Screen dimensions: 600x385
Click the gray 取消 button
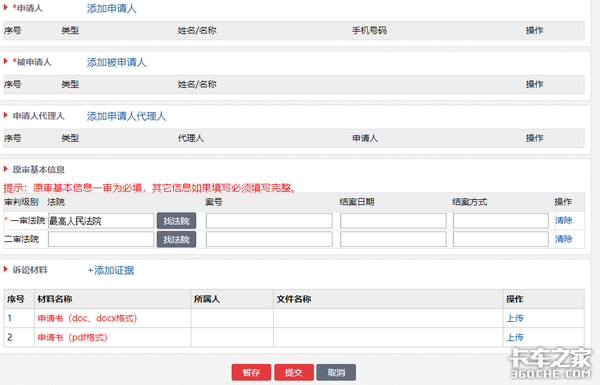336,372
